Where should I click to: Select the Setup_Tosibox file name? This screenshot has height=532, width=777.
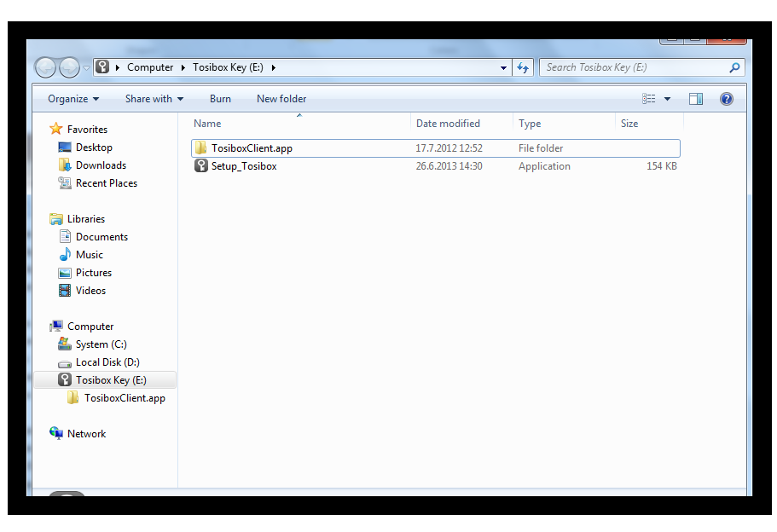pyautogui.click(x=244, y=166)
